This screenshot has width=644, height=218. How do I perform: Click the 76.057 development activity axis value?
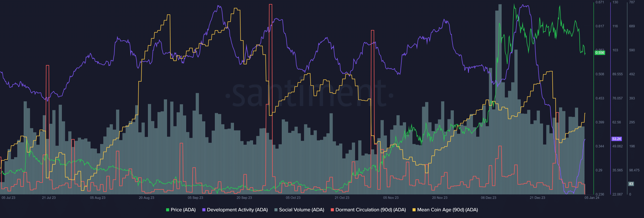click(618, 98)
